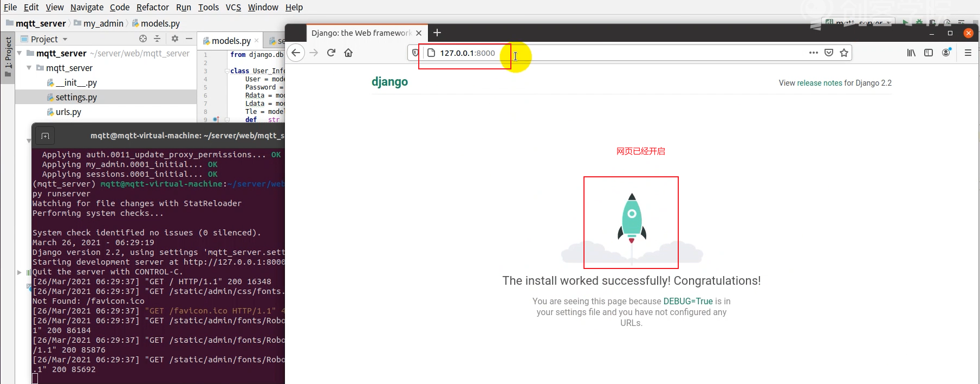This screenshot has width=980, height=384.
Task: Click terminal line 'Not Found: /favicon.ico'
Action: (88, 301)
